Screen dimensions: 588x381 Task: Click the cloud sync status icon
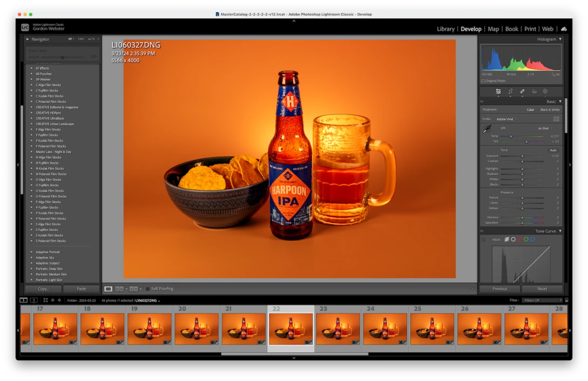[x=564, y=29]
